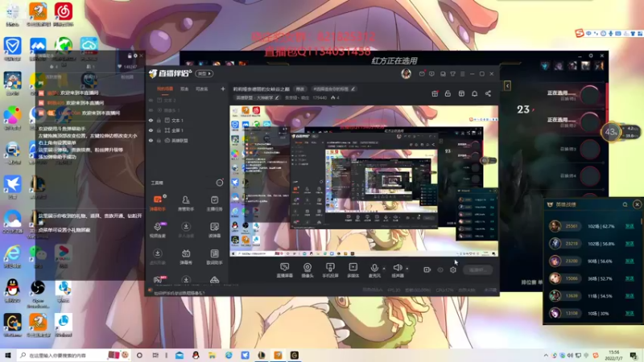Click 发送 for the 23219 hero row
Viewport: 644px width, 362px height.
pos(630,244)
